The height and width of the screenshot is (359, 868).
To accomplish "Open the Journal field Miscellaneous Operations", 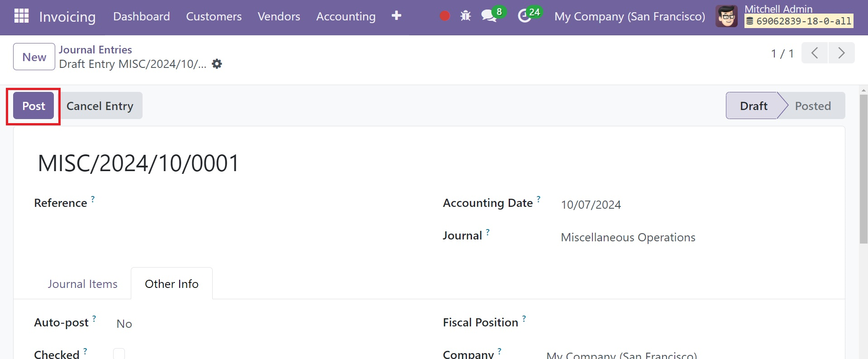I will point(628,237).
